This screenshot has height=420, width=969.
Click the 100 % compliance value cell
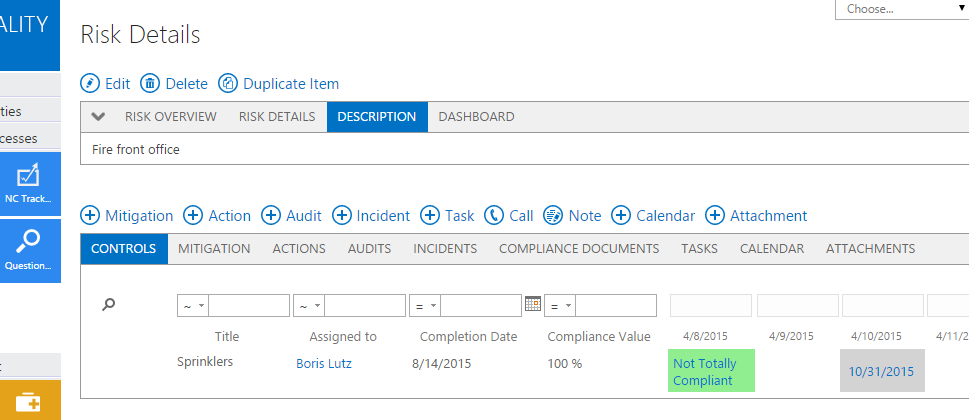(x=565, y=364)
